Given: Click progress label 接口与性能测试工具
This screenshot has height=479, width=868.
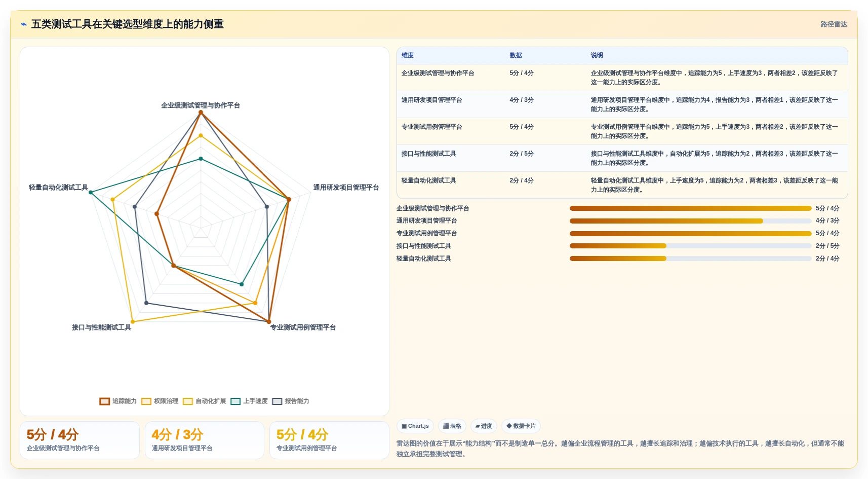Looking at the screenshot, I should [423, 246].
